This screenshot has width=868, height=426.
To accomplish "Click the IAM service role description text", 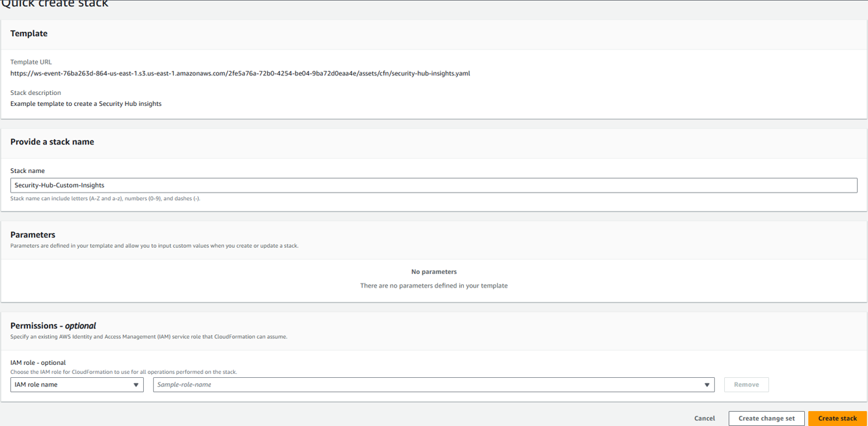I will point(149,336).
